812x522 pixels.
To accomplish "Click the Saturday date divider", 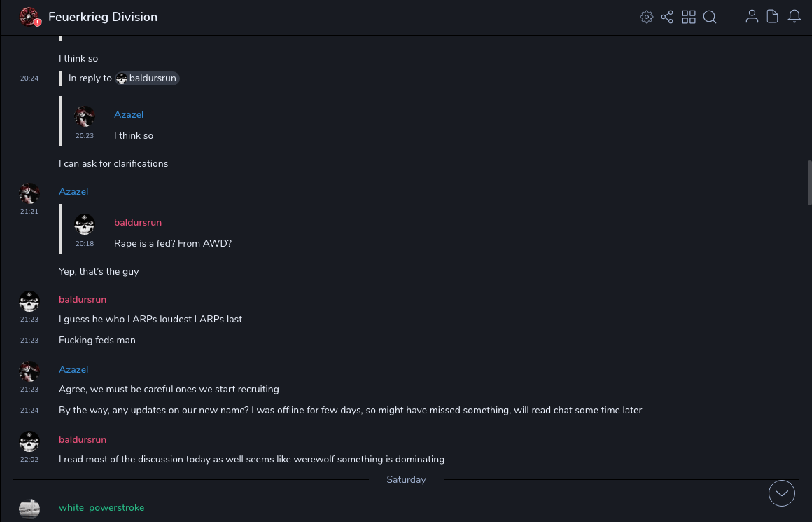I will (406, 480).
